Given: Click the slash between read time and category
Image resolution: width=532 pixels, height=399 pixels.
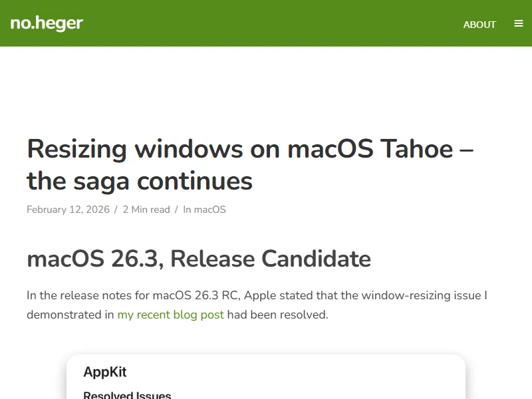Looking at the screenshot, I should point(176,209).
